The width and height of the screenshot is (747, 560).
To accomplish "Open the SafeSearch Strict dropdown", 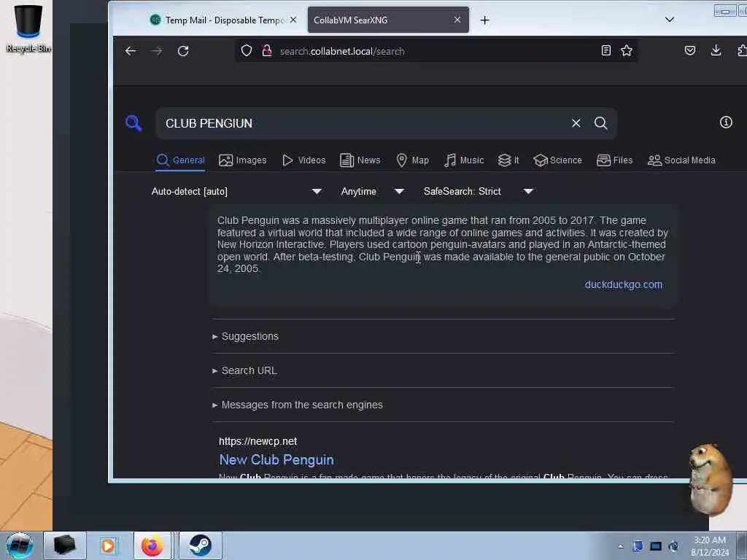I will tap(479, 192).
